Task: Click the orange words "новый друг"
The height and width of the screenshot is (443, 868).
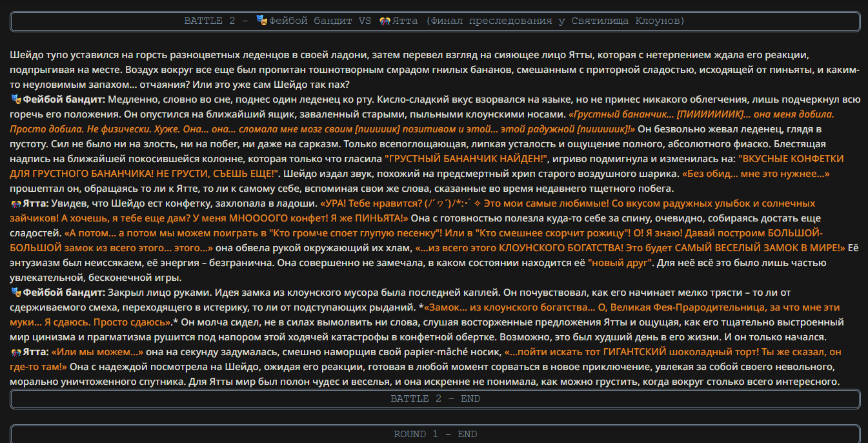Action: 620,263
